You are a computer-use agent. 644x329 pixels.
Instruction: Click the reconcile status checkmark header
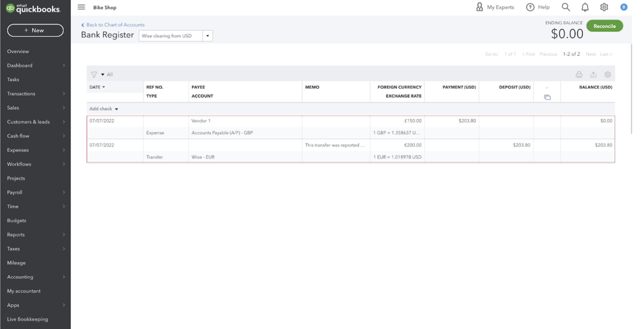[x=547, y=87]
